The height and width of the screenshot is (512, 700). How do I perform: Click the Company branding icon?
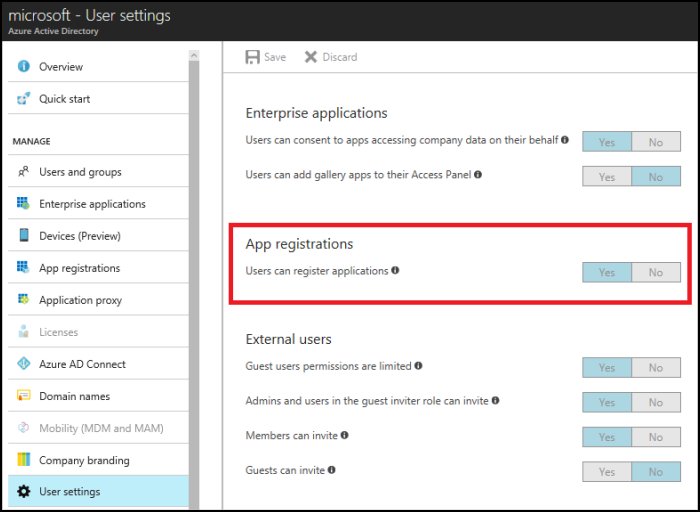(24, 459)
